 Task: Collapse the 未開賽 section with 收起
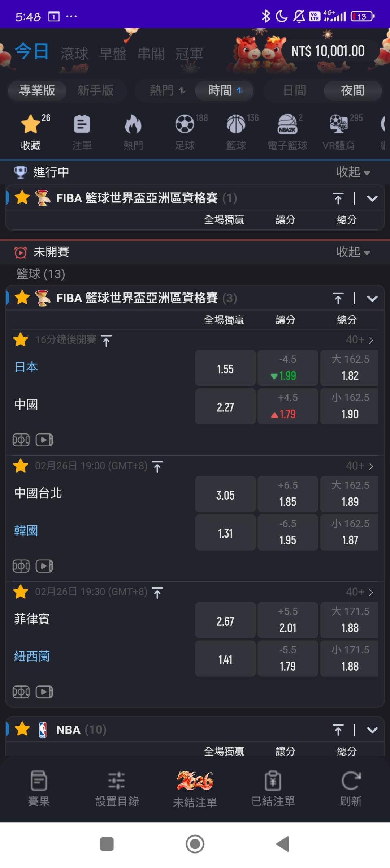(353, 252)
